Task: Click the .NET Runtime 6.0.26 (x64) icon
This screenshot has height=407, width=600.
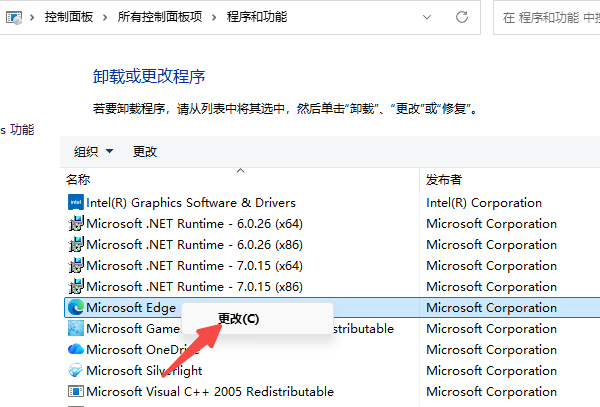Action: coord(75,224)
